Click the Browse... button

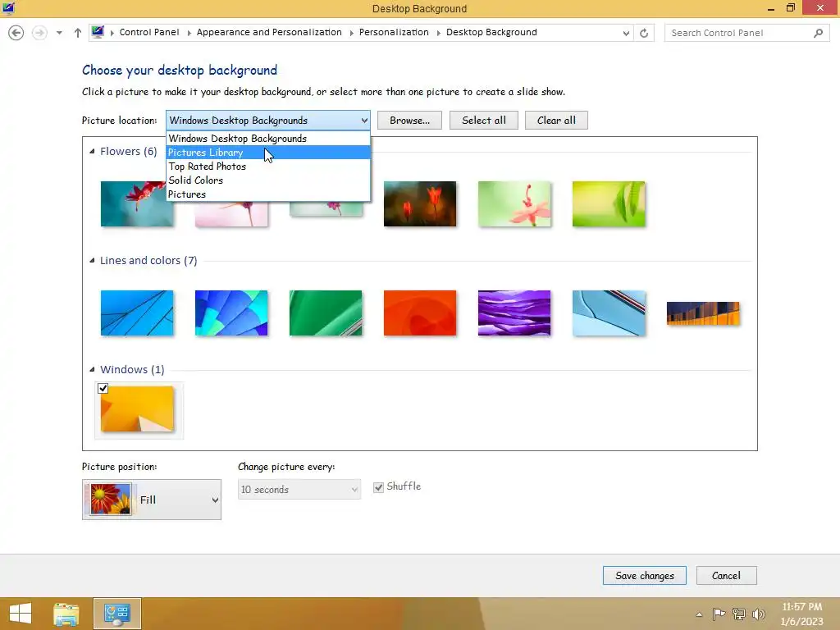[x=409, y=120]
